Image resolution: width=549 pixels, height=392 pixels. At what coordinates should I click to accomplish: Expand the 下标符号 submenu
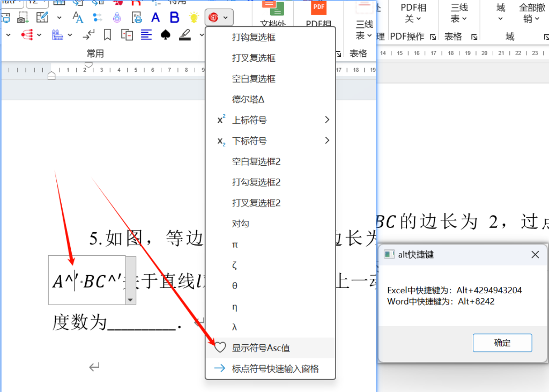coord(270,140)
